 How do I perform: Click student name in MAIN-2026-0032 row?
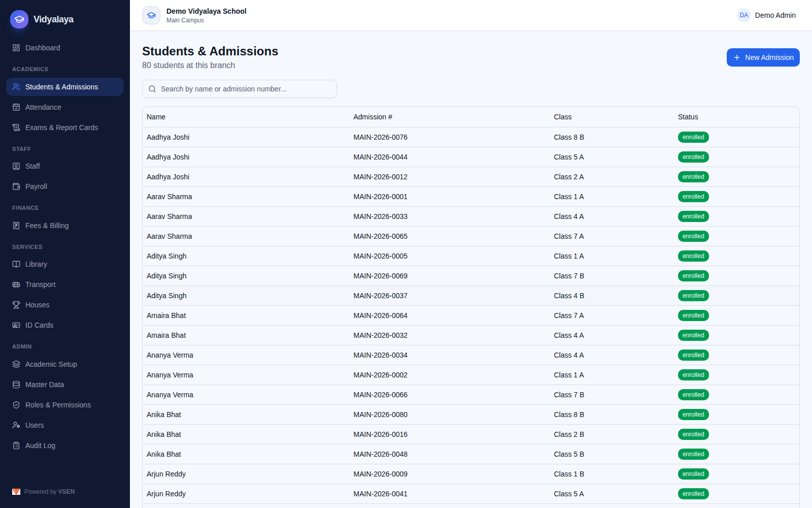pos(166,335)
